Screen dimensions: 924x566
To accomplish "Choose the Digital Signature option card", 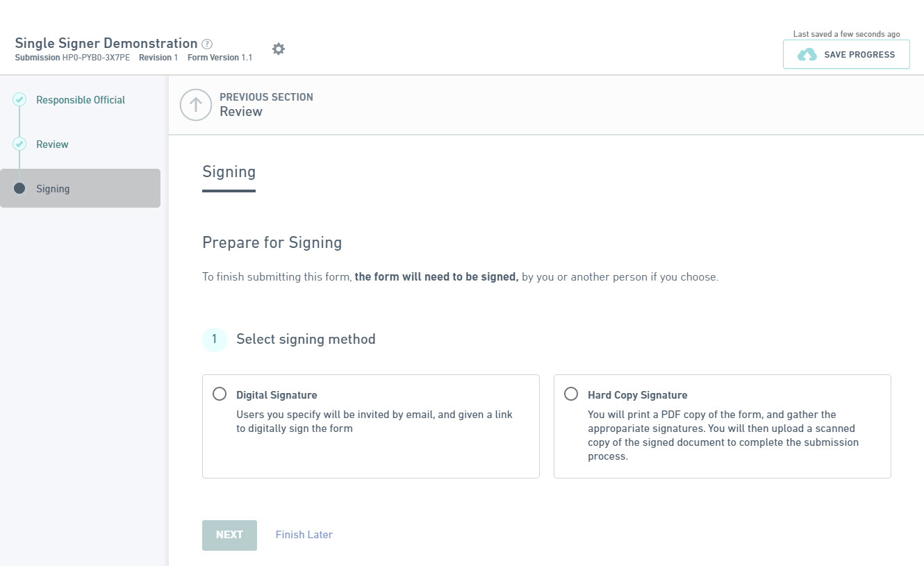I will pos(371,426).
